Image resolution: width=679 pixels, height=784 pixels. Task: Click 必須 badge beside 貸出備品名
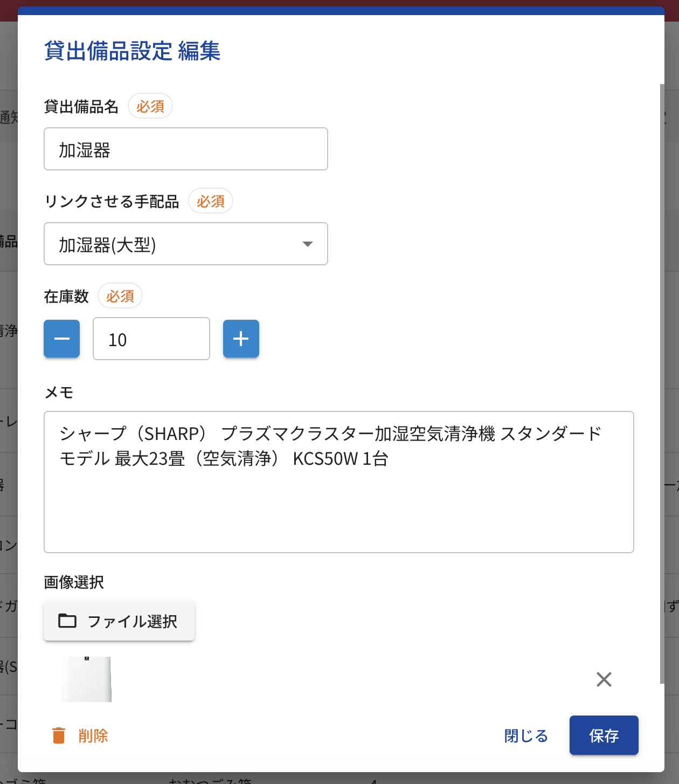[150, 106]
